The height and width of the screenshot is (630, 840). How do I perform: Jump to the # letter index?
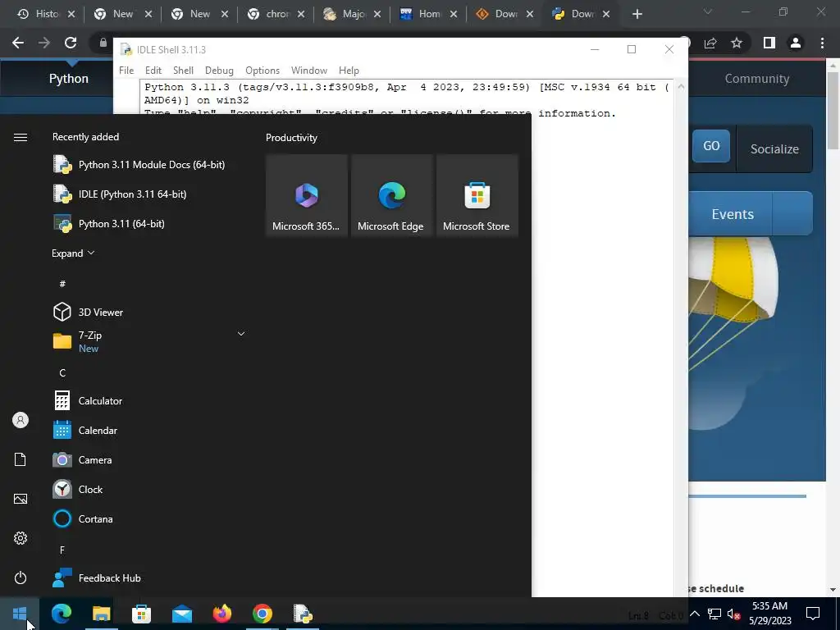point(62,283)
